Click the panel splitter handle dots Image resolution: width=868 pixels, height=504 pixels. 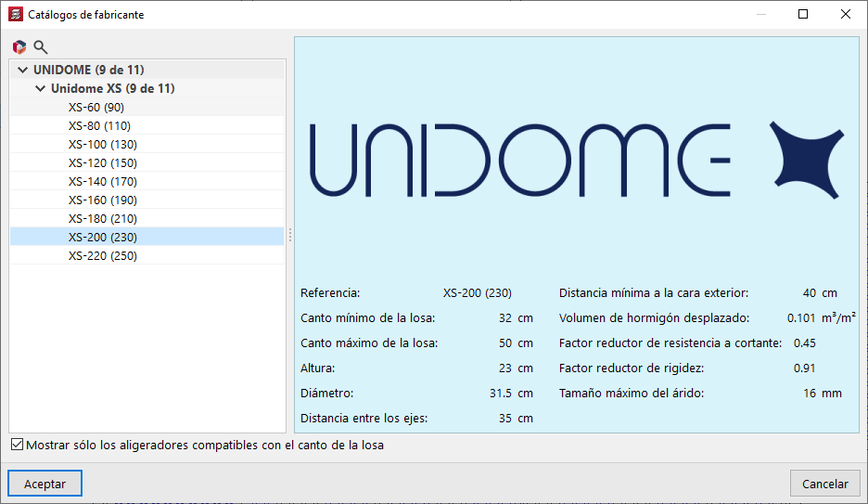pos(290,236)
